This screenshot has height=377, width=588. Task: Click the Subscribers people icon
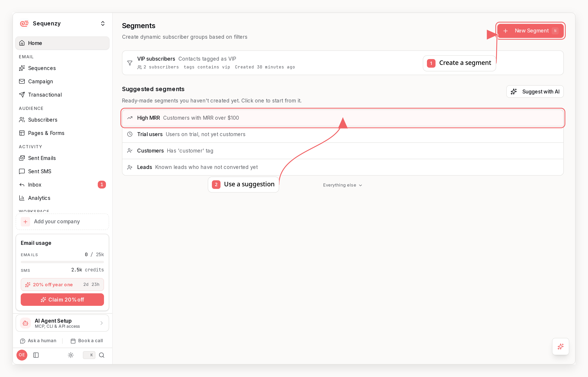[22, 120]
